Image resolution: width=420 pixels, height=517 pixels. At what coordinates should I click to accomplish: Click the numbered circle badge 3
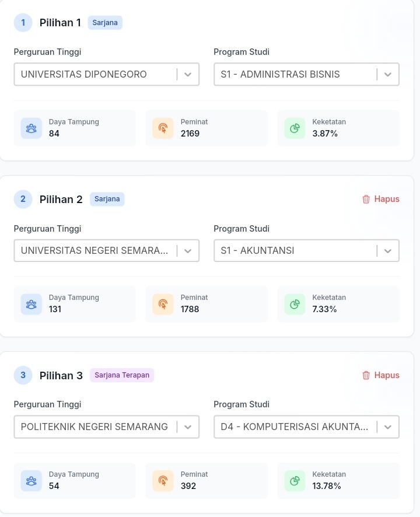pyautogui.click(x=23, y=375)
